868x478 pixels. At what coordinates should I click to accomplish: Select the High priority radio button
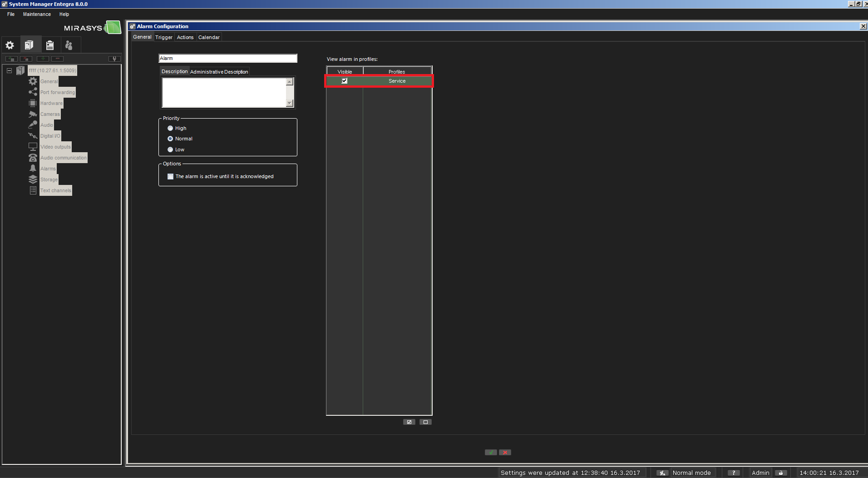point(170,128)
